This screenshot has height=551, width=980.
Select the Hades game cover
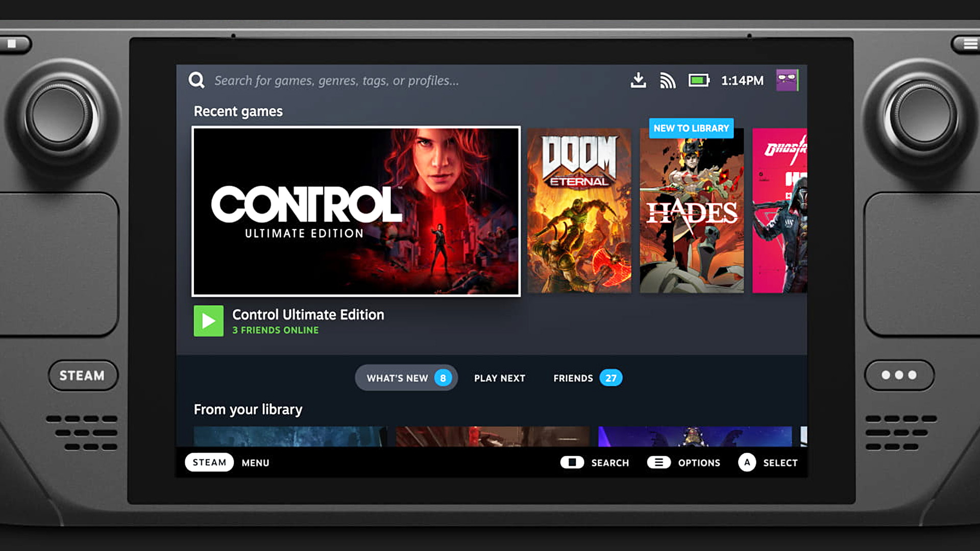tap(692, 211)
